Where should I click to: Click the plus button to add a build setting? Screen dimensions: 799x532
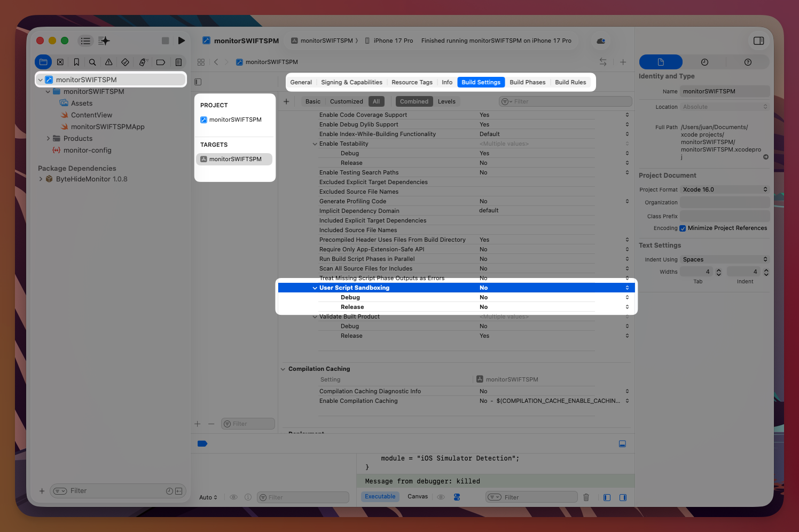tap(286, 101)
